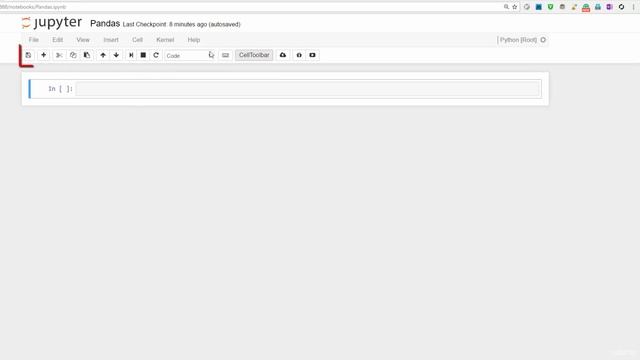
Task: Open the Kernel menu
Action: (x=165, y=40)
